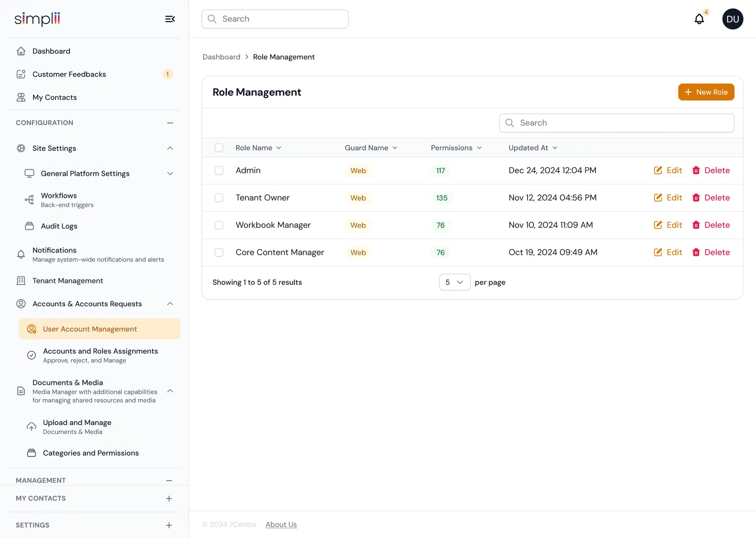Click the Workflows node icon

pos(29,200)
